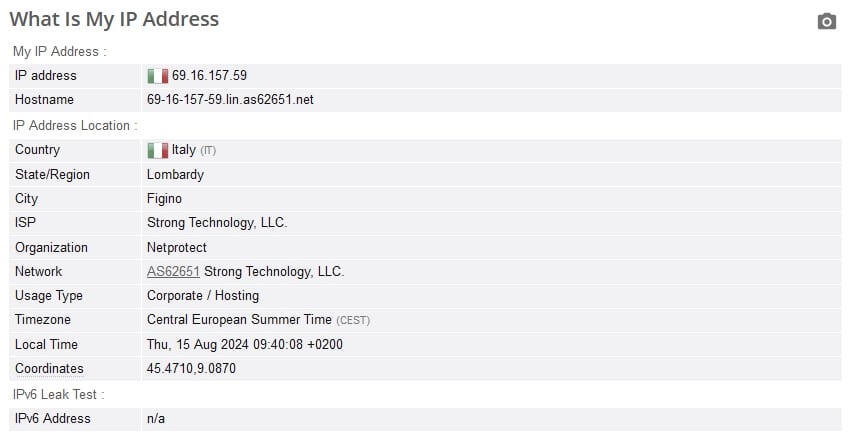Click the Italian flag next to Italy
The image size is (851, 439).
point(157,150)
